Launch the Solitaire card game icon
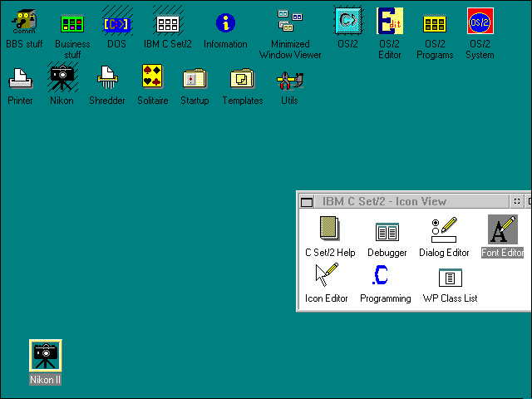Screen dimensions: 532x399 (x=152, y=76)
